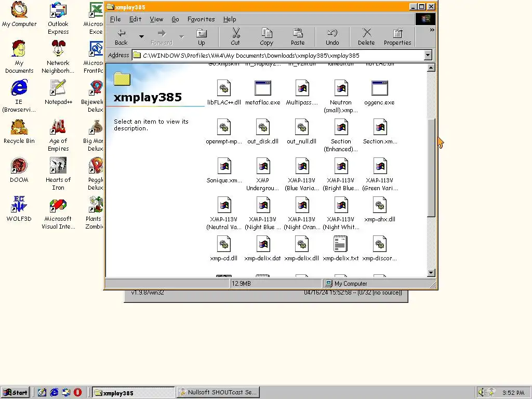The width and height of the screenshot is (532, 399).
Task: Select the Section.xm… skin file
Action: [x=380, y=131]
